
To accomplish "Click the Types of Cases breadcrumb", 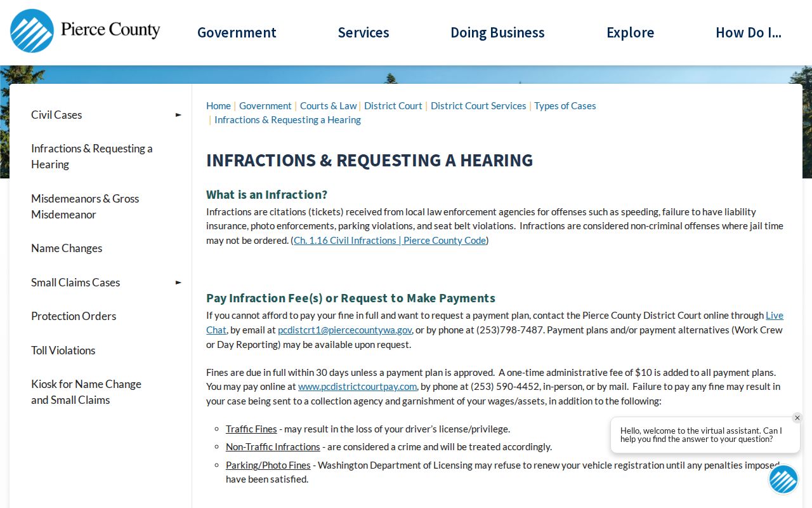I will (x=565, y=106).
